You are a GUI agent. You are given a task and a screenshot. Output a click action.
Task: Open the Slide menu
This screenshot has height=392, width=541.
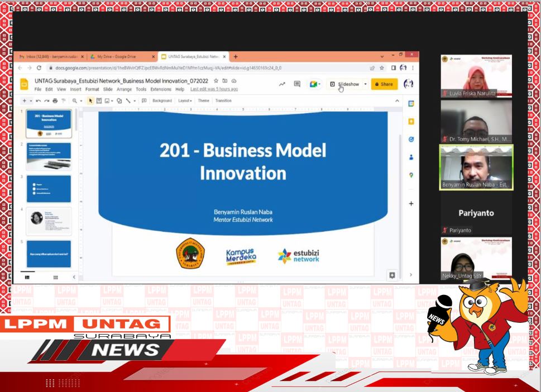point(108,89)
